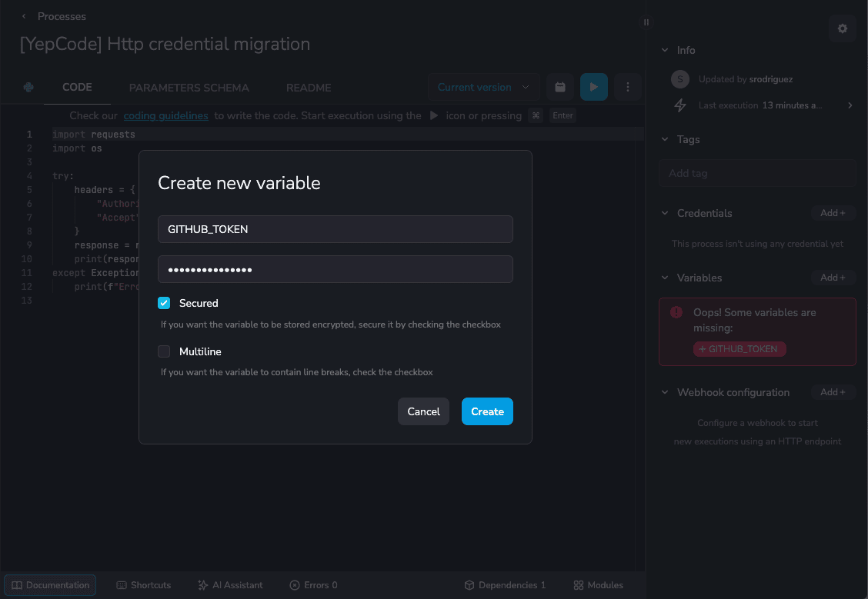
Task: Click the last execution lightning icon
Action: pyautogui.click(x=680, y=105)
